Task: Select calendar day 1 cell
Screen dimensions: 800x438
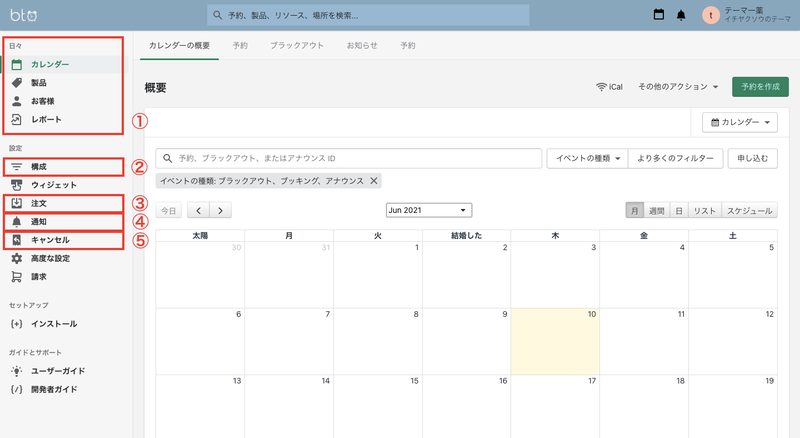Action: click(x=378, y=275)
